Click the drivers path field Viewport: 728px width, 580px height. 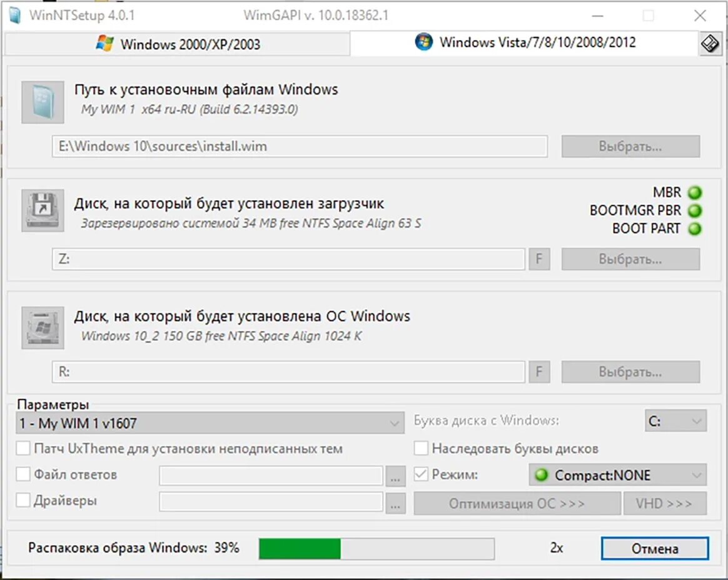coord(271,502)
